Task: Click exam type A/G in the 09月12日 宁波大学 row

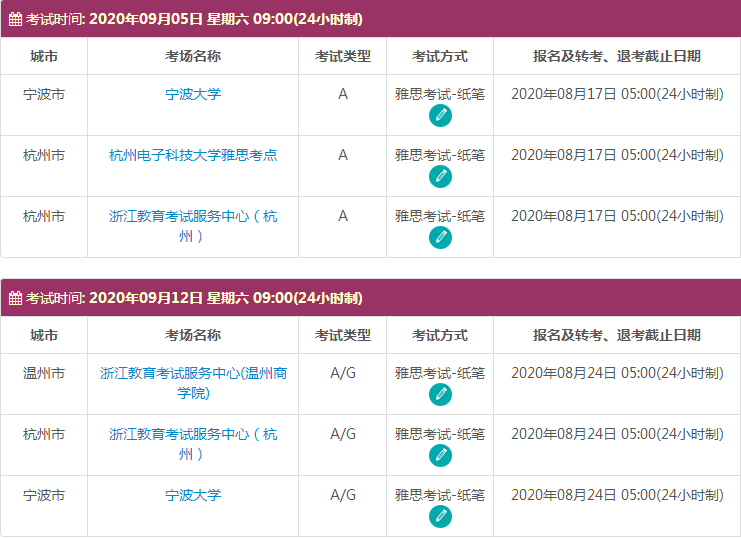Action: (343, 495)
